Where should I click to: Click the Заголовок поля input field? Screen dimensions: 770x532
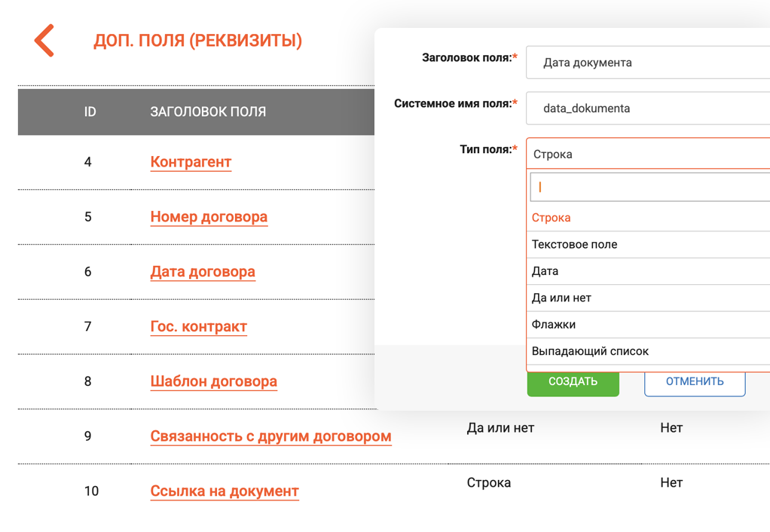click(648, 63)
